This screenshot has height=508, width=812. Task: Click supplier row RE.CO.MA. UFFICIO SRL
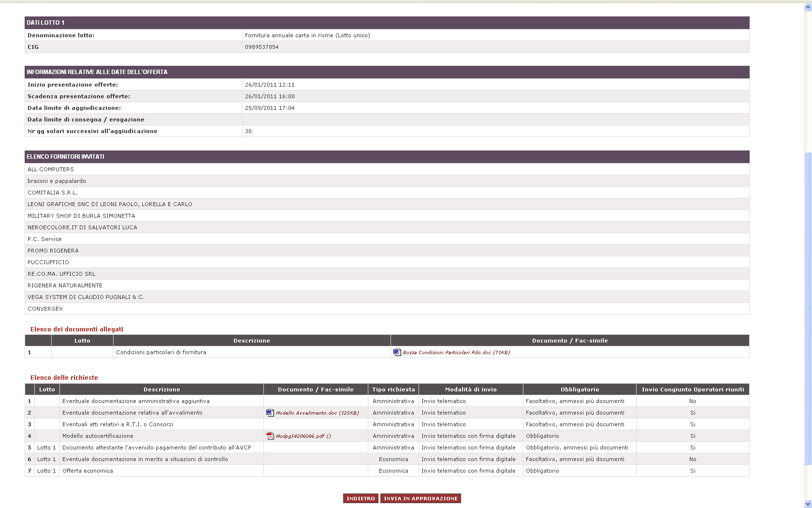pyautogui.click(x=387, y=274)
